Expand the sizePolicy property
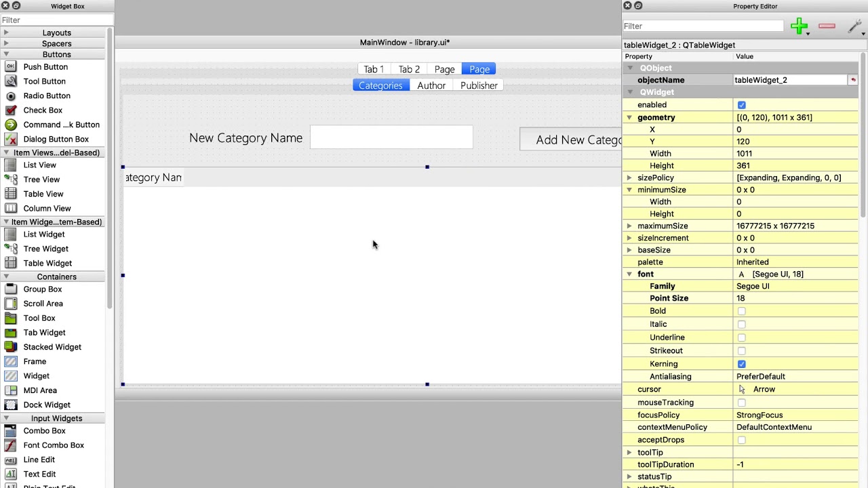Image resolution: width=868 pixels, height=488 pixels. (x=629, y=178)
